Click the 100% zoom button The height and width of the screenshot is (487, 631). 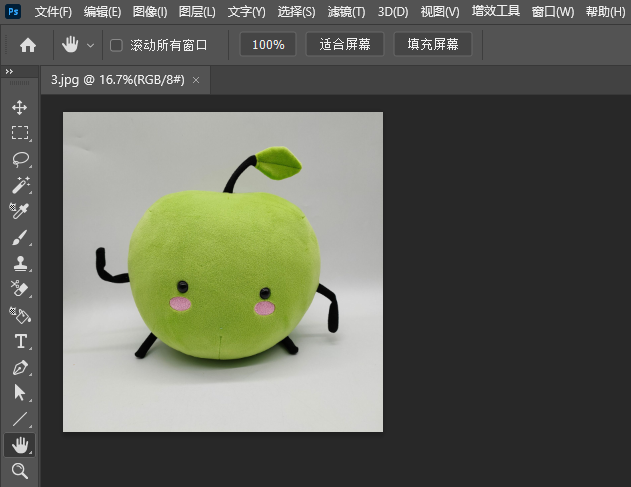(x=268, y=44)
